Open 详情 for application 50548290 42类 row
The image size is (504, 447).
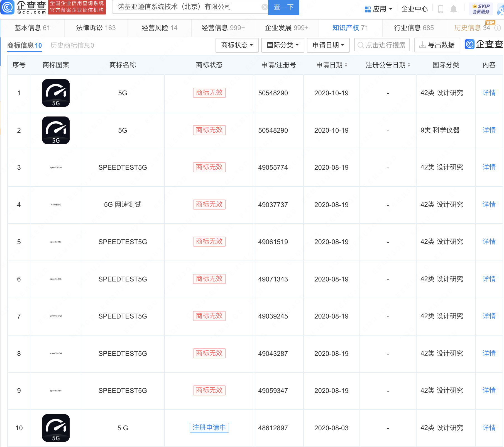(x=489, y=93)
